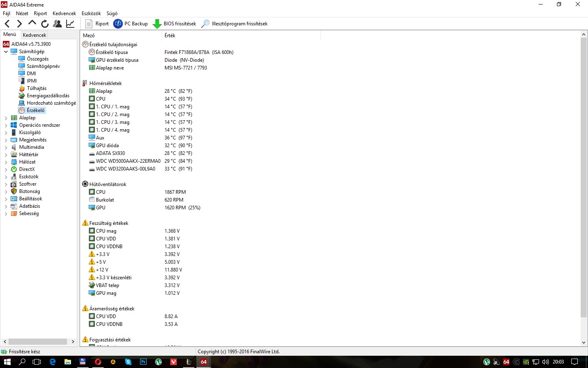Open the graph/chart toolbar icon

pos(70,24)
